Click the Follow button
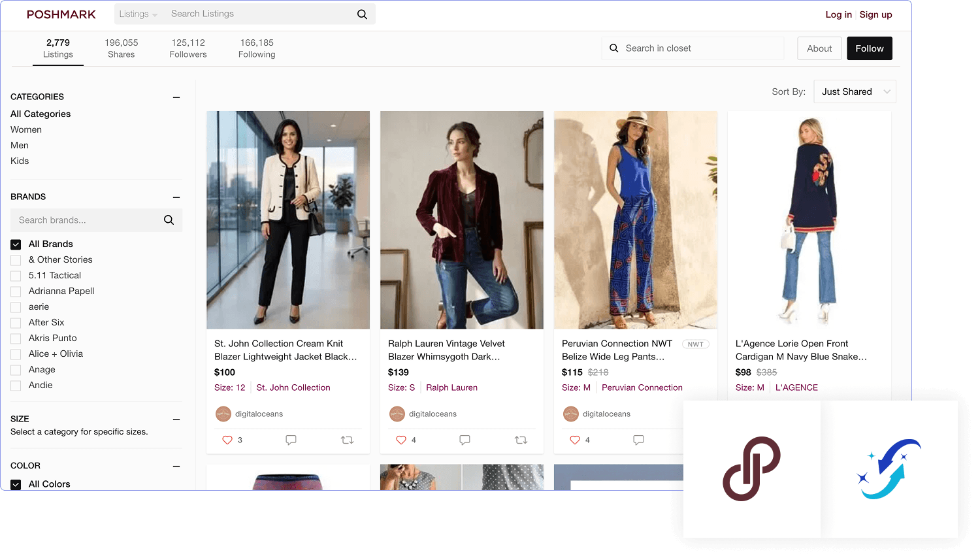The image size is (980, 560). (x=870, y=48)
